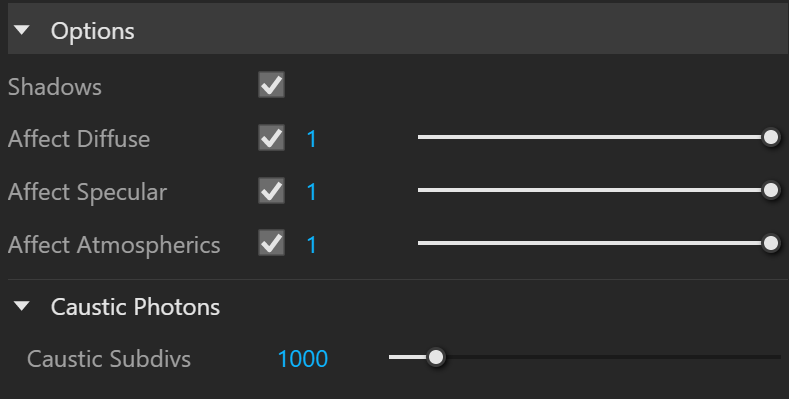This screenshot has height=399, width=789.
Task: Click the Caustic Subdivs slider's empty track
Action: click(612, 357)
